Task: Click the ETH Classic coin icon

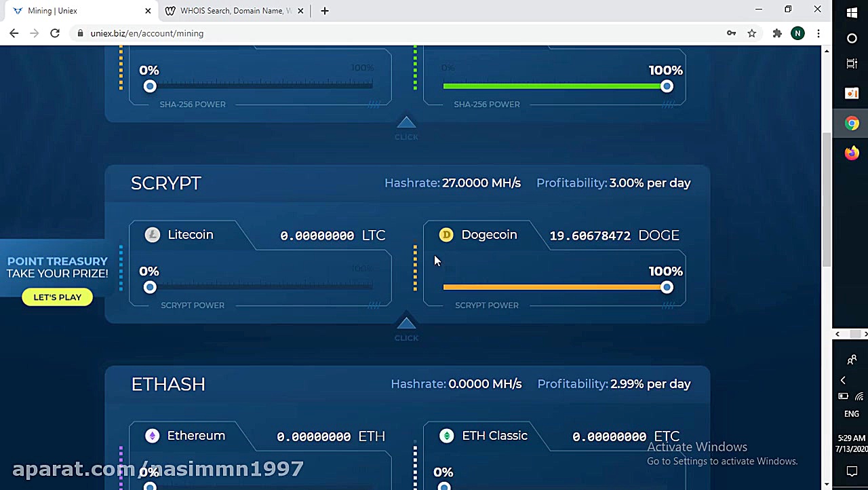Action: [446, 436]
